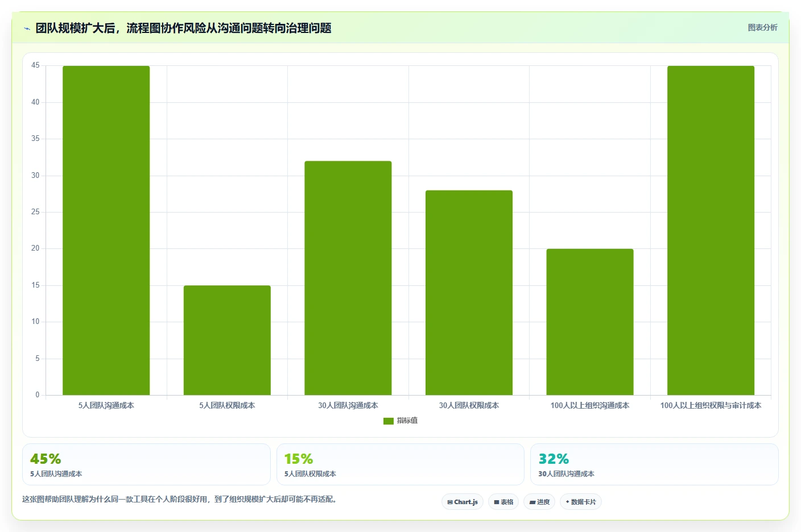Click the 100人以上组织沟通成本 bar
Image resolution: width=801 pixels, height=532 pixels.
(x=590, y=322)
